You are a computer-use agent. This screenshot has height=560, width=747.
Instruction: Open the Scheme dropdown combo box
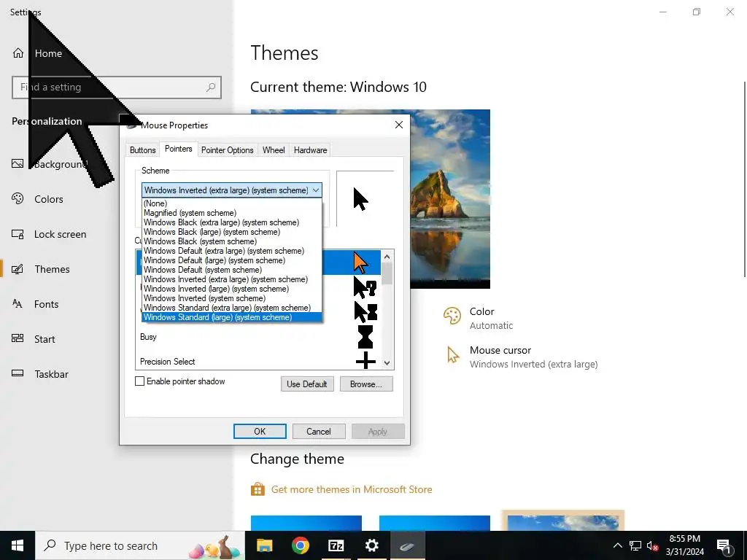[231, 190]
